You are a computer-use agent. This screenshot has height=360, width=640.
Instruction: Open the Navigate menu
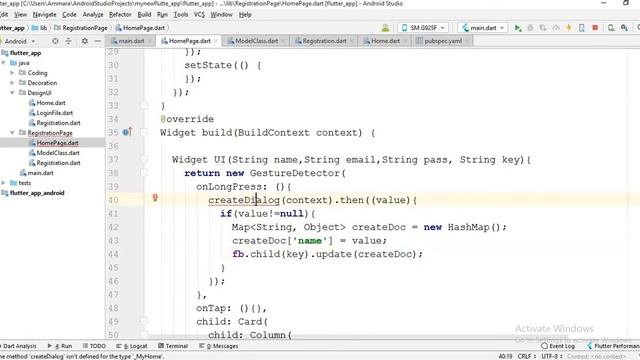coord(44,15)
